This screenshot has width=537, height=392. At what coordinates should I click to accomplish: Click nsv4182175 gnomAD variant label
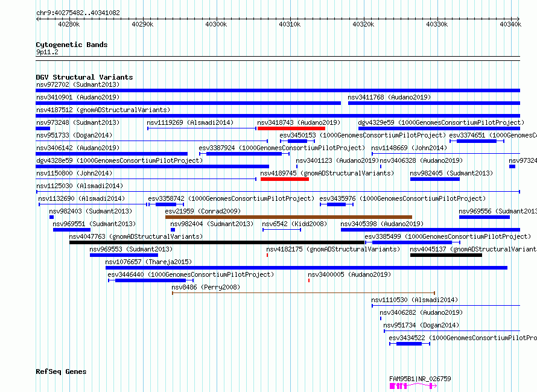coord(333,249)
